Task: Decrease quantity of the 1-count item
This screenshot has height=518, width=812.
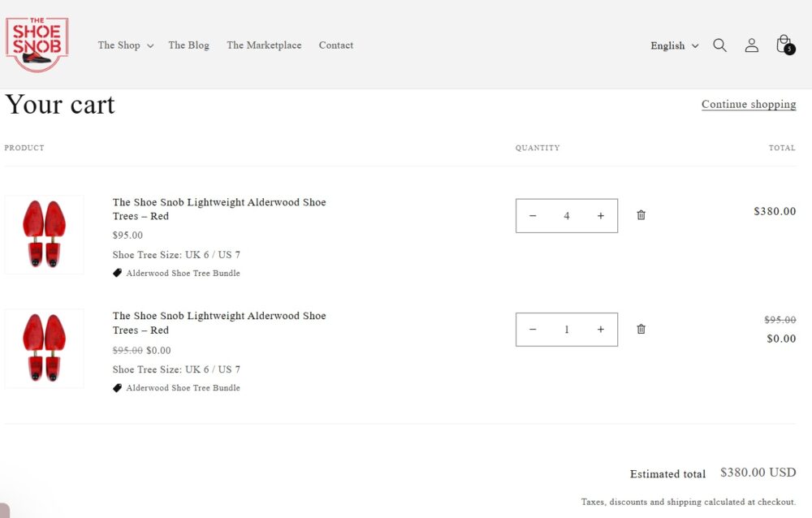Action: tap(533, 330)
